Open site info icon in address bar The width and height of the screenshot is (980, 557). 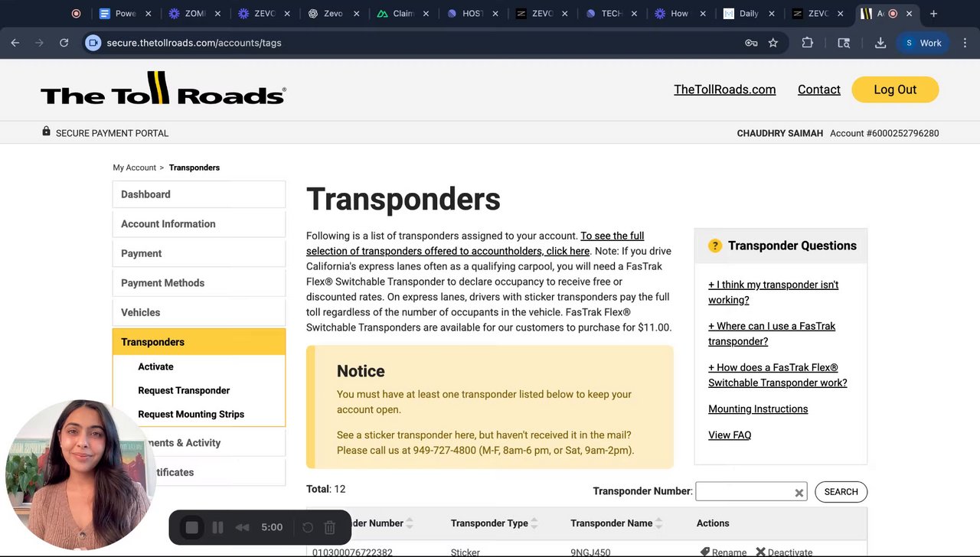(93, 43)
